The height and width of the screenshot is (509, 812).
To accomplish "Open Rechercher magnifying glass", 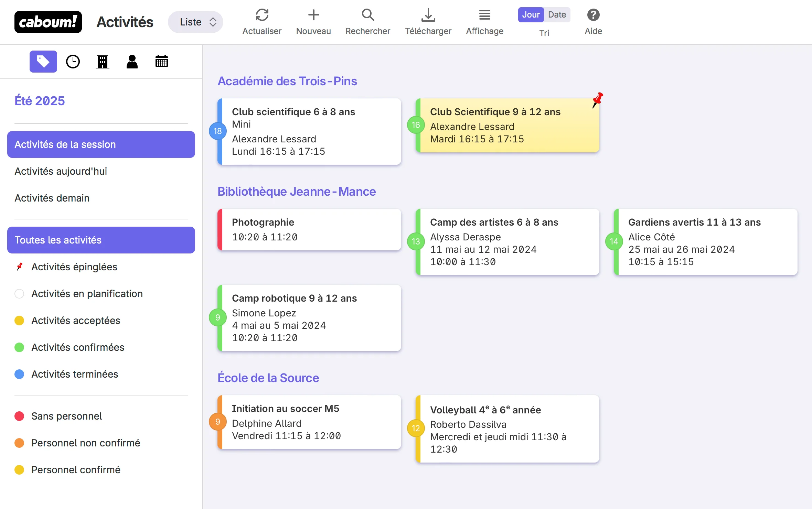I will (368, 15).
